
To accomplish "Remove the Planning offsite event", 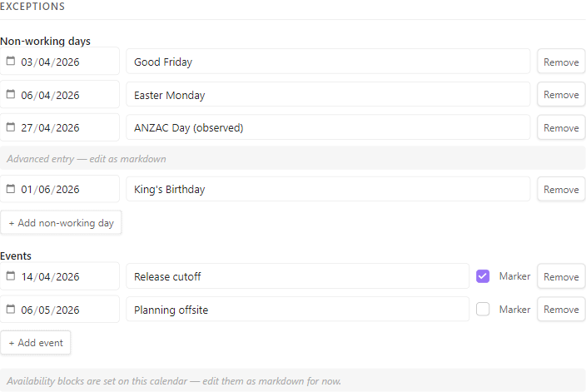I will pyautogui.click(x=561, y=309).
